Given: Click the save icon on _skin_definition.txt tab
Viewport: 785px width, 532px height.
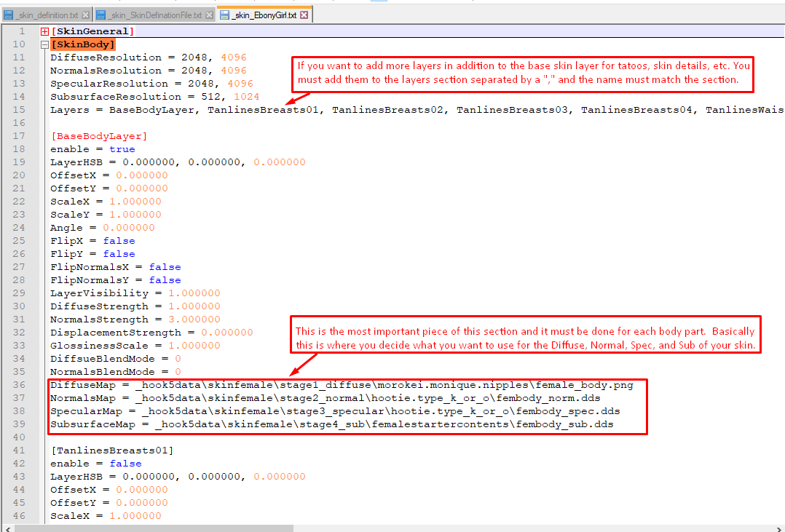Looking at the screenshot, I should (x=9, y=15).
